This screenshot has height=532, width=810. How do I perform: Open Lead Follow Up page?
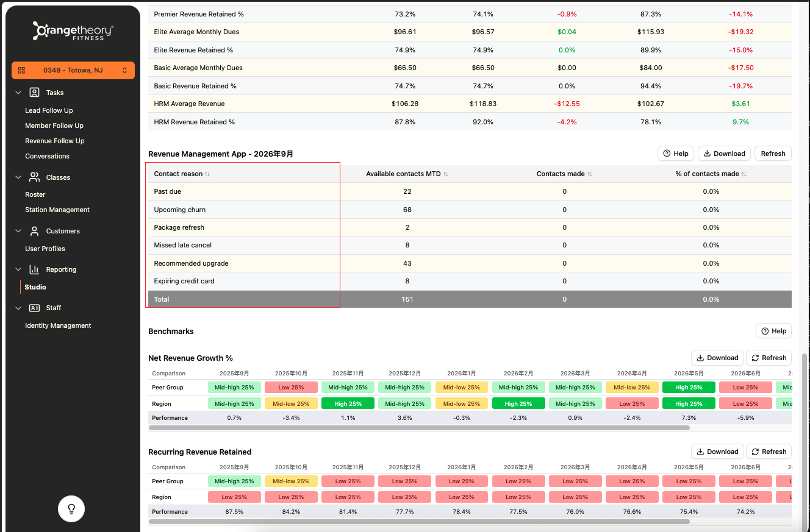(49, 110)
